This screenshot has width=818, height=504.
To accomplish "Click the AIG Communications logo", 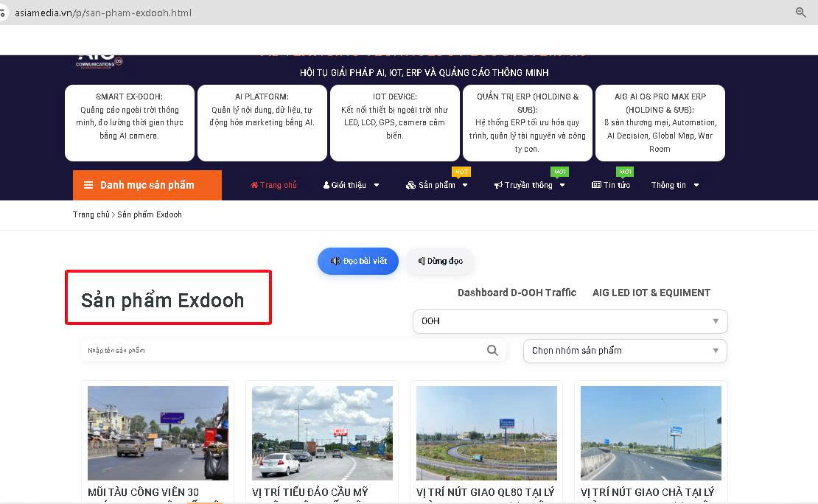I will click(99, 62).
